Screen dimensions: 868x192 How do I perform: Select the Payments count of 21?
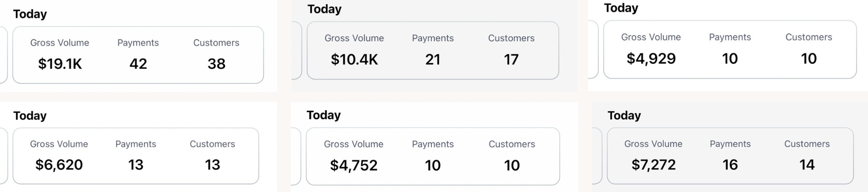[x=433, y=59]
